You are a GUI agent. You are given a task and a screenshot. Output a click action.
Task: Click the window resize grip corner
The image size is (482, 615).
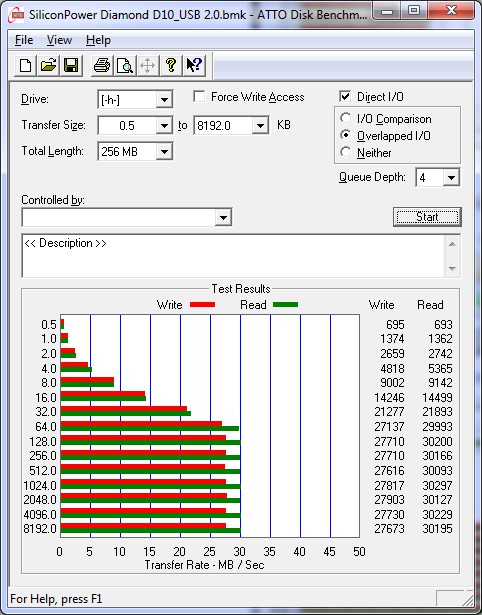coord(467,599)
